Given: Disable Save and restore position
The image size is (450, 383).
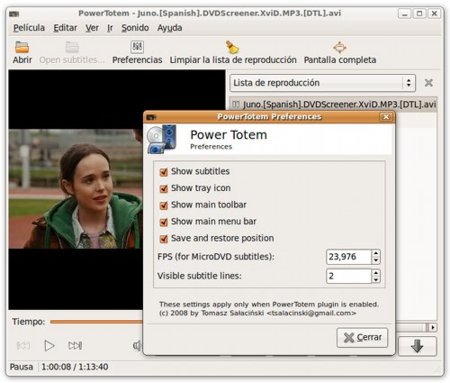Looking at the screenshot, I should tap(164, 239).
